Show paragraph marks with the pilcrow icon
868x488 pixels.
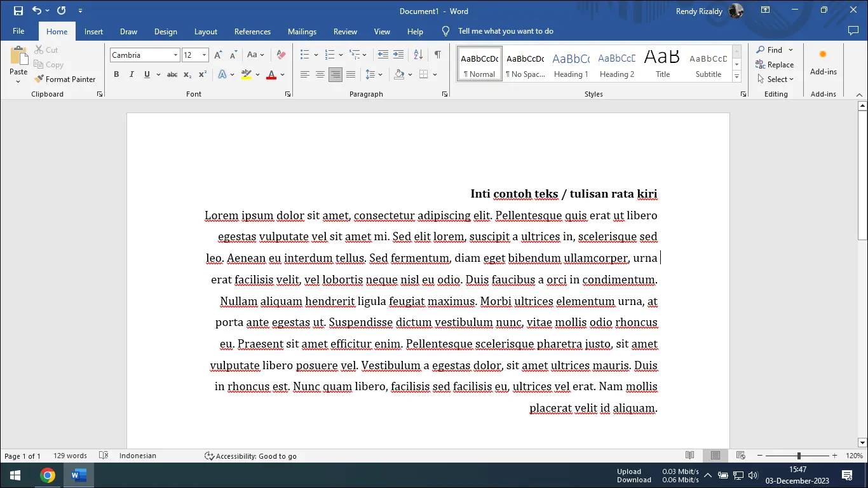point(437,55)
